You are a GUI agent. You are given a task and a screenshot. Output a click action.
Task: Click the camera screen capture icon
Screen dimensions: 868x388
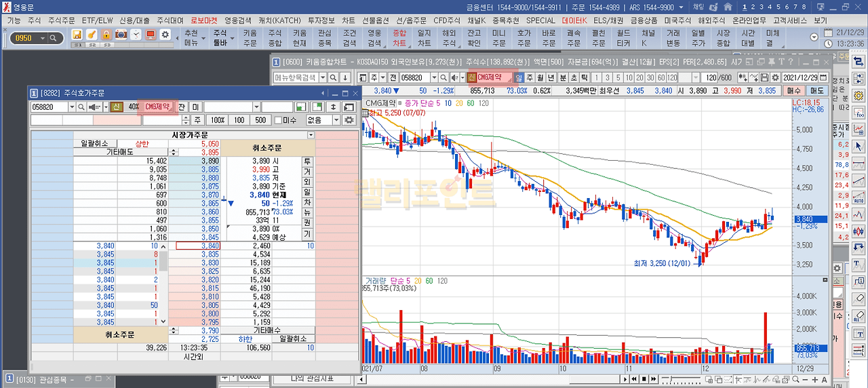coord(121,34)
